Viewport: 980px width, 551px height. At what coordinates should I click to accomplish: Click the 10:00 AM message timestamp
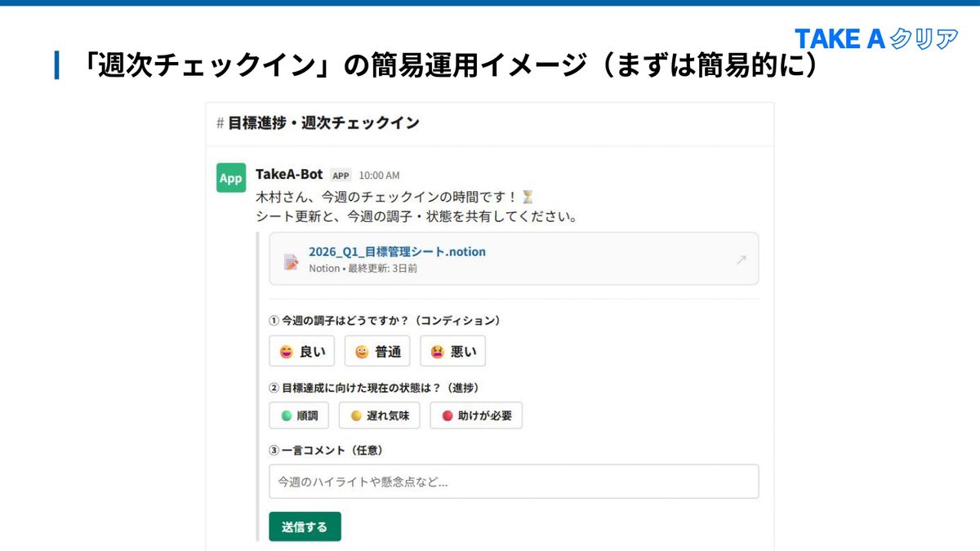379,176
